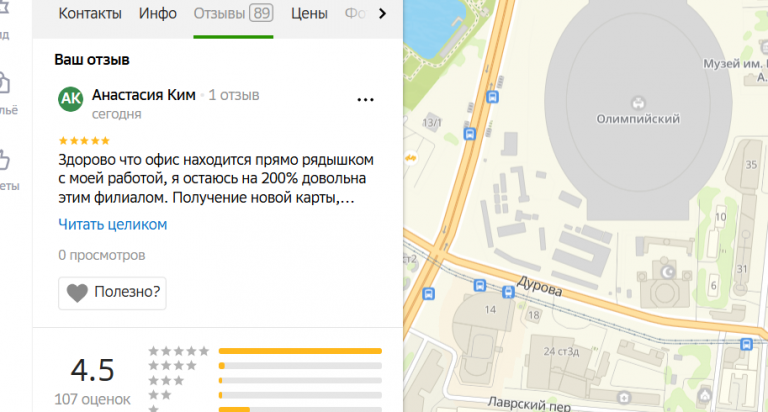Image resolution: width=768 pixels, height=412 pixels.
Task: Click bus stop icon above building 14
Action: click(480, 285)
